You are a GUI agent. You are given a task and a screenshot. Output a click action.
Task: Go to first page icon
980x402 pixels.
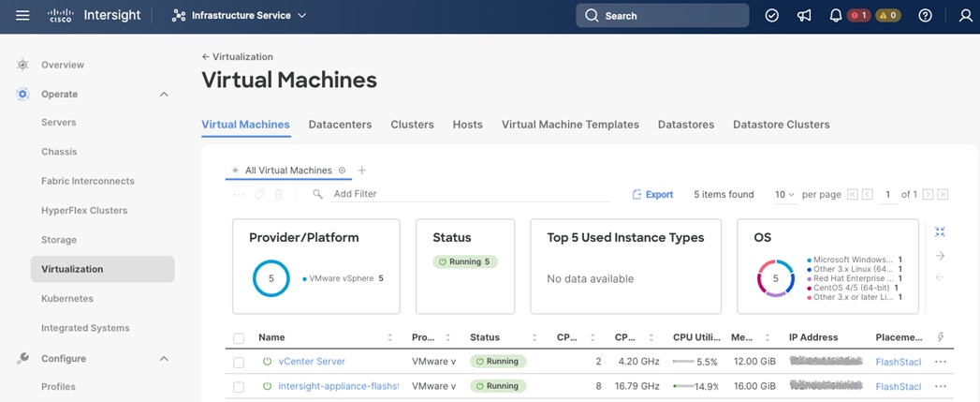[x=853, y=195]
